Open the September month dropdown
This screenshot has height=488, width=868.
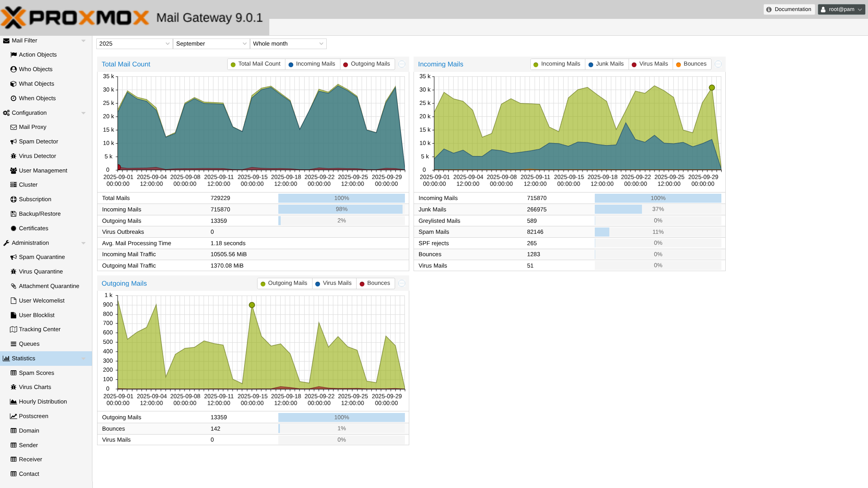(244, 44)
